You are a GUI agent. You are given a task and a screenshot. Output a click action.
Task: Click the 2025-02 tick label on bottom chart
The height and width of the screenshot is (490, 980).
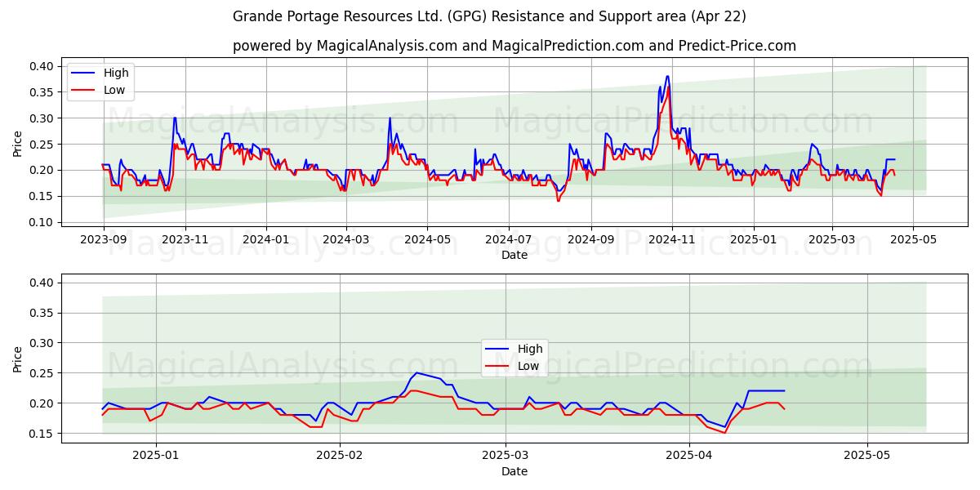(x=340, y=457)
